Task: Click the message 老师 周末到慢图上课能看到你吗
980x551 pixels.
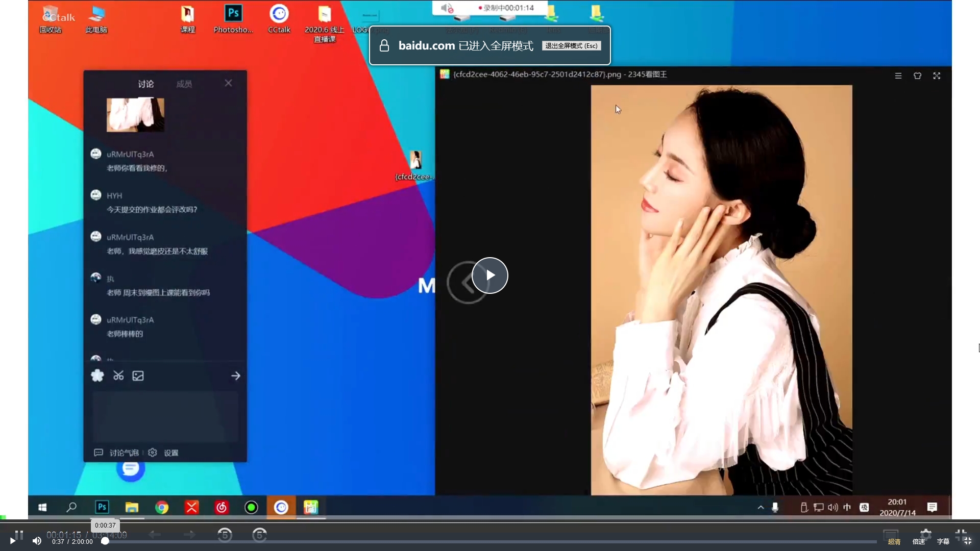Action: pyautogui.click(x=158, y=293)
